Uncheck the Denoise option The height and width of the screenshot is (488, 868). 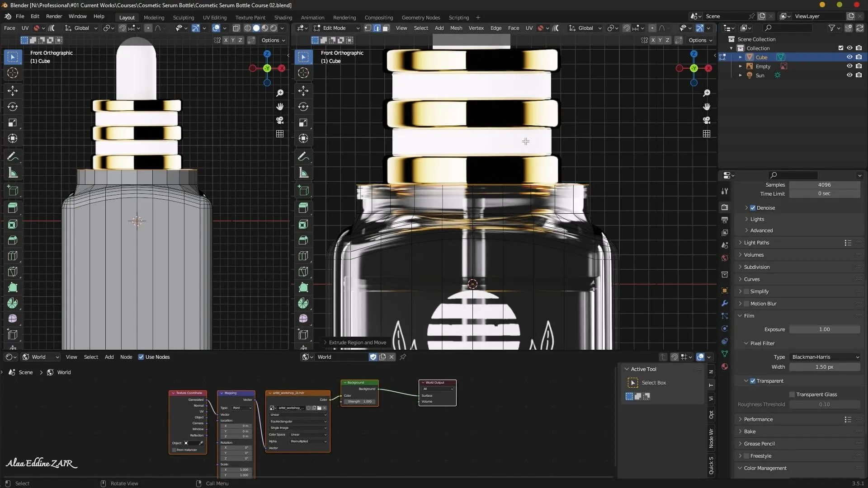[x=754, y=207]
